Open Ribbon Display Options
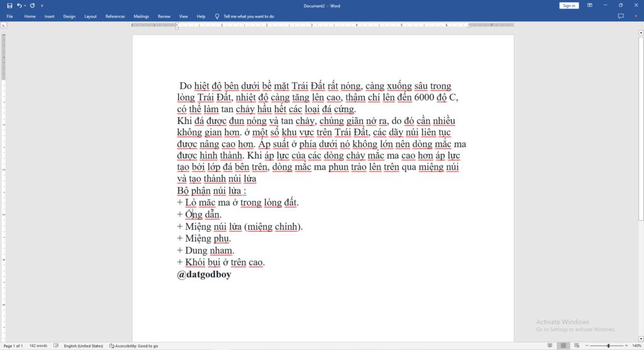 [x=590, y=5]
